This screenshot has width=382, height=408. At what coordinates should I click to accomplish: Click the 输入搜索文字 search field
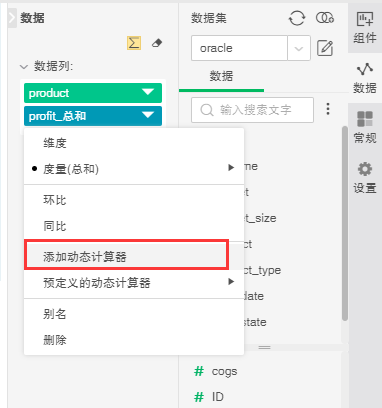(252, 110)
